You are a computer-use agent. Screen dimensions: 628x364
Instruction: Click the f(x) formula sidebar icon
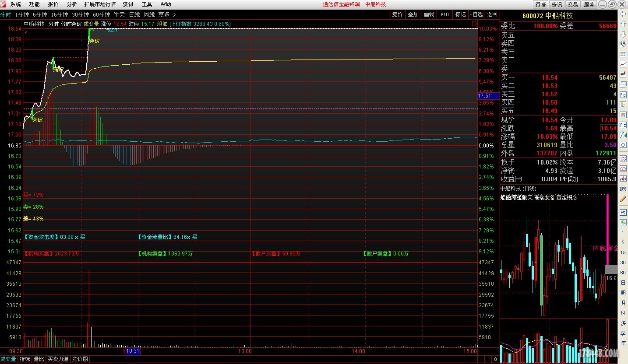[623, 135]
